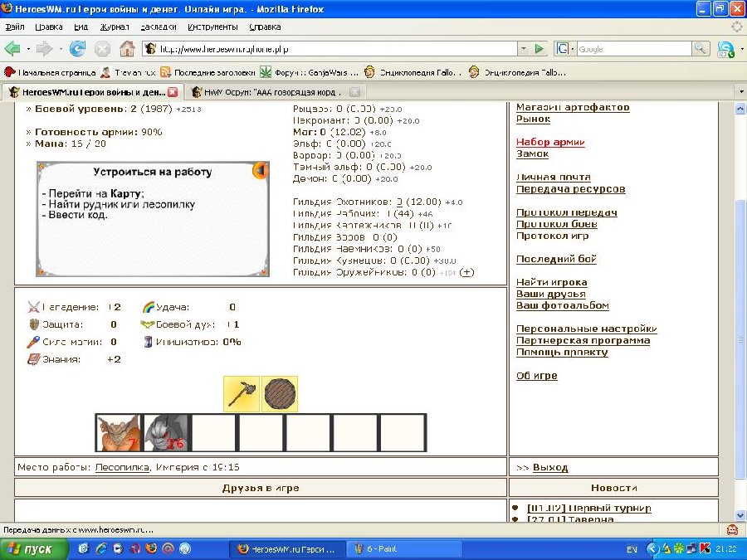Click the green Go arrow next to address bar
Screen dimensions: 747x560
pos(539,49)
